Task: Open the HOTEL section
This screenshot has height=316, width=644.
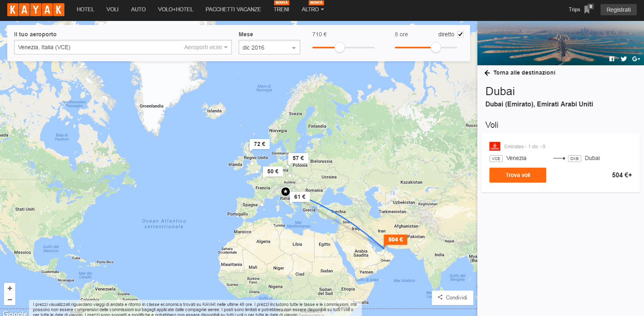Action: 85,9
